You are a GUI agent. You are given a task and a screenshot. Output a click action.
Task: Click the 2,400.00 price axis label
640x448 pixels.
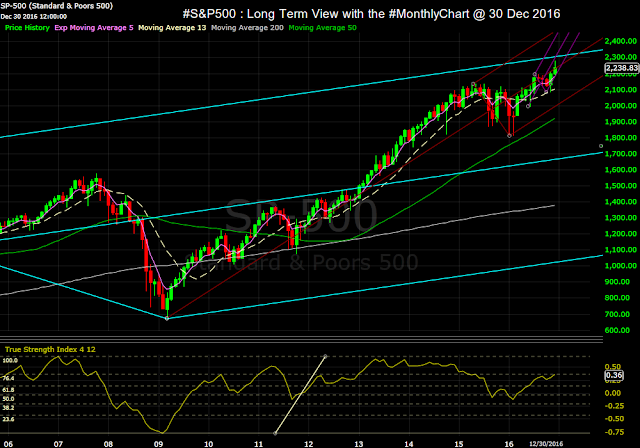(x=620, y=41)
